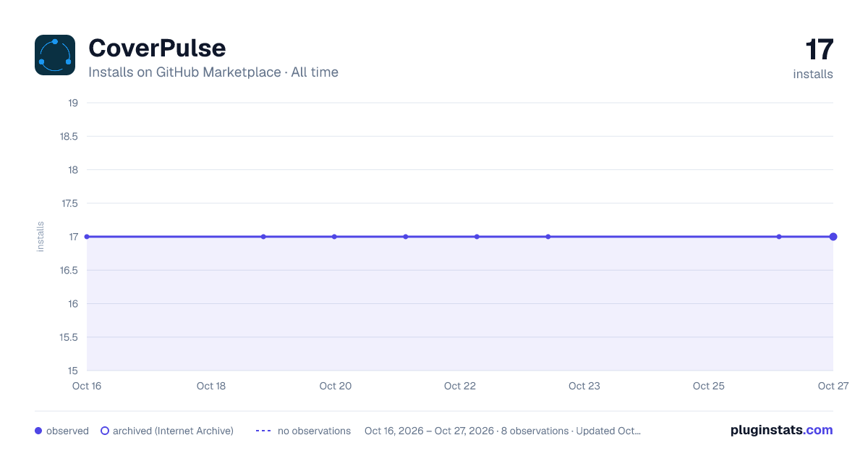Select the first data point at Oct 16
Viewport: 868px width, 456px height.
point(87,237)
